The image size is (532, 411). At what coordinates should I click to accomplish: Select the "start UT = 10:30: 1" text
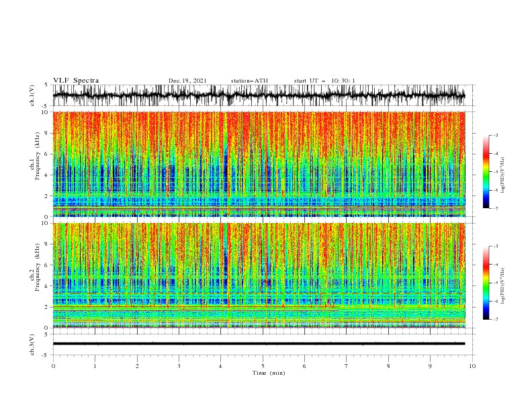tap(324, 81)
